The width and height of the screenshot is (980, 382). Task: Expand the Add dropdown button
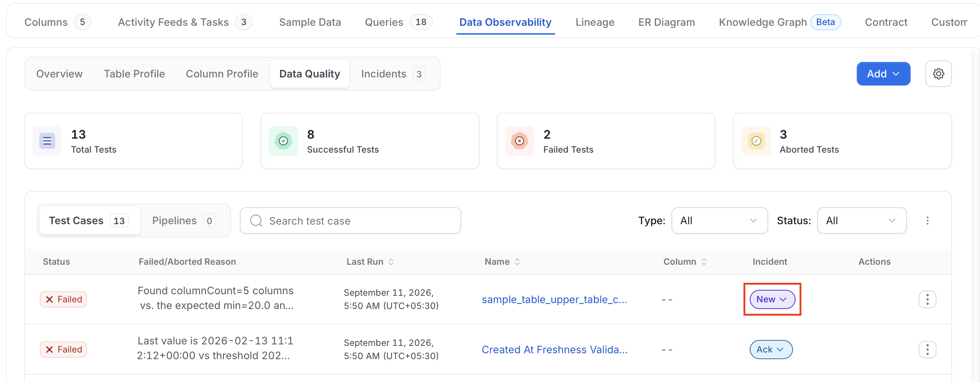pyautogui.click(x=883, y=74)
